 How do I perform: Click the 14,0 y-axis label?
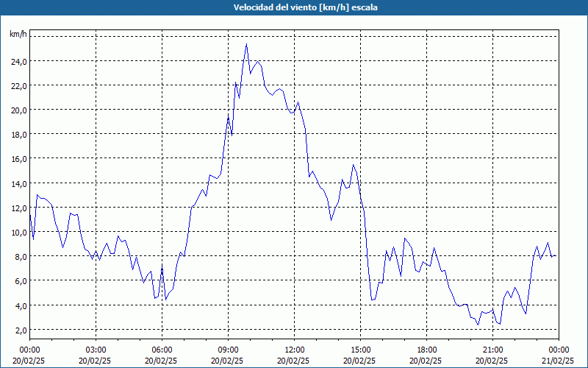pyautogui.click(x=19, y=183)
